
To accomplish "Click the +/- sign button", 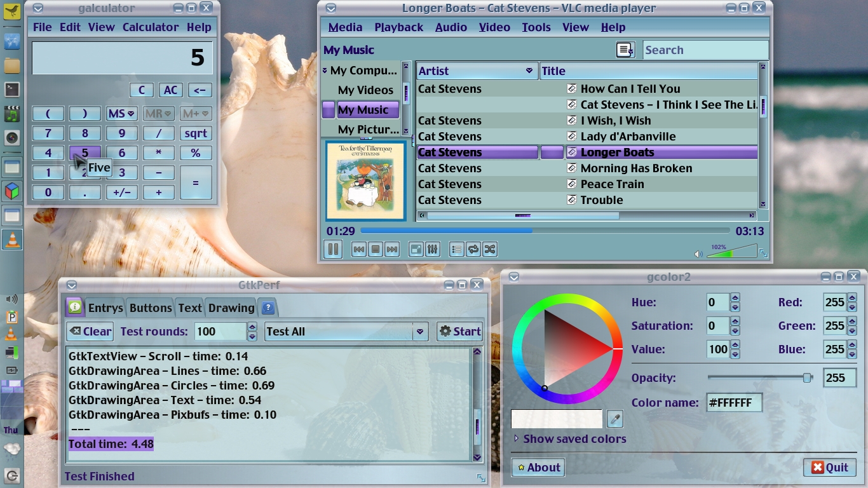I will coord(121,193).
